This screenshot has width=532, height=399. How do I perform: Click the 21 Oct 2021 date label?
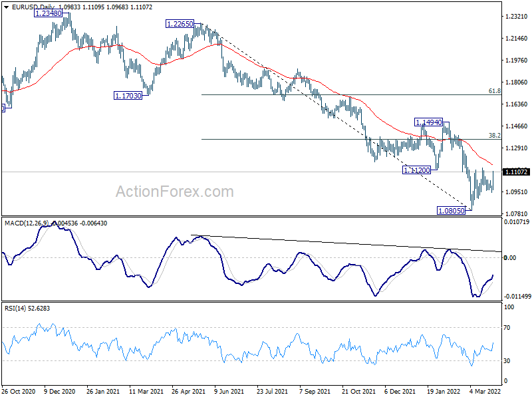[x=358, y=392]
